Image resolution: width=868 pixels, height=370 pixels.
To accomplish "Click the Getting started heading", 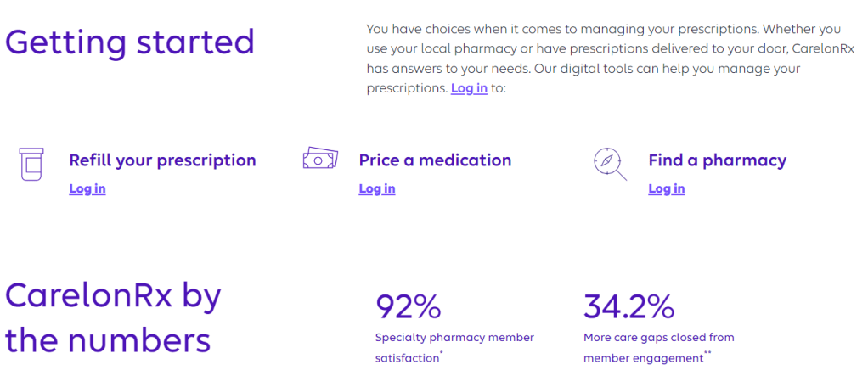I will click(130, 42).
